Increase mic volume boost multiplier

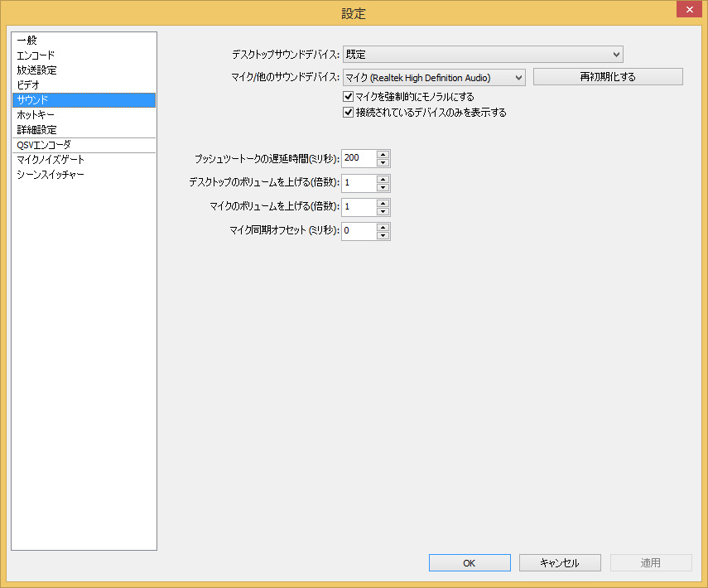[x=383, y=203]
